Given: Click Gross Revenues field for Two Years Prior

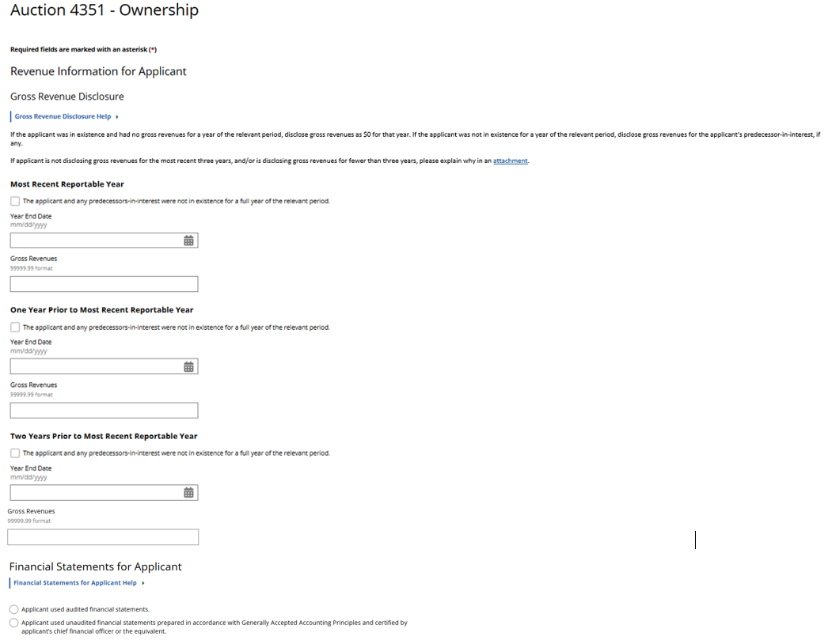Looking at the screenshot, I should (103, 537).
